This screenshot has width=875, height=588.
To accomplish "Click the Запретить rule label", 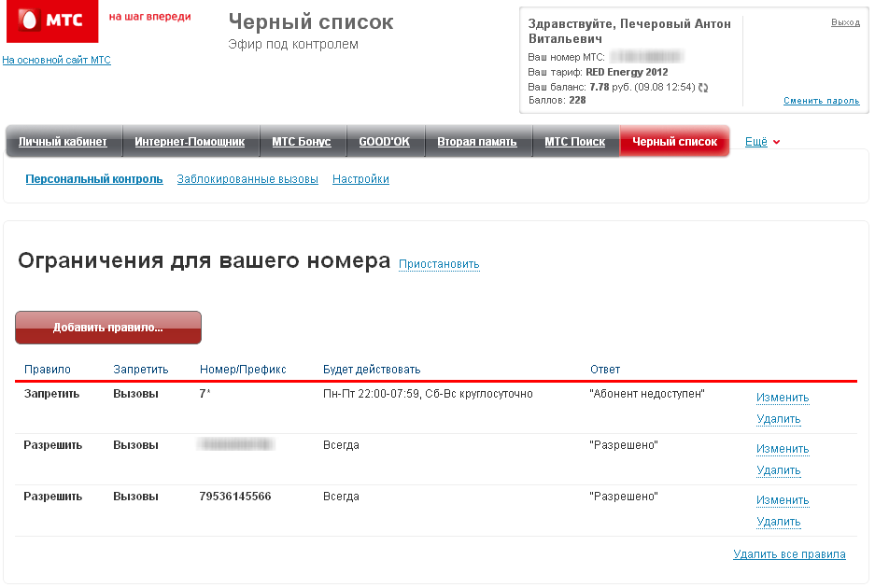I will click(x=51, y=394).
